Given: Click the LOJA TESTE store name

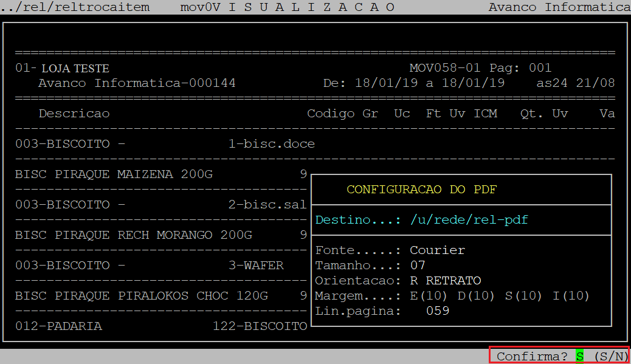Looking at the screenshot, I should coord(75,69).
